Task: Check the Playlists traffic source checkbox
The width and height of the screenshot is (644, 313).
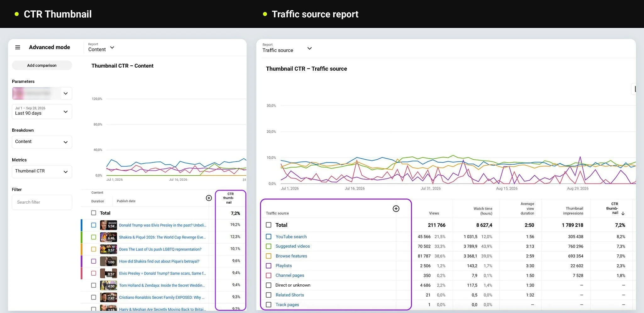Action: pyautogui.click(x=269, y=266)
